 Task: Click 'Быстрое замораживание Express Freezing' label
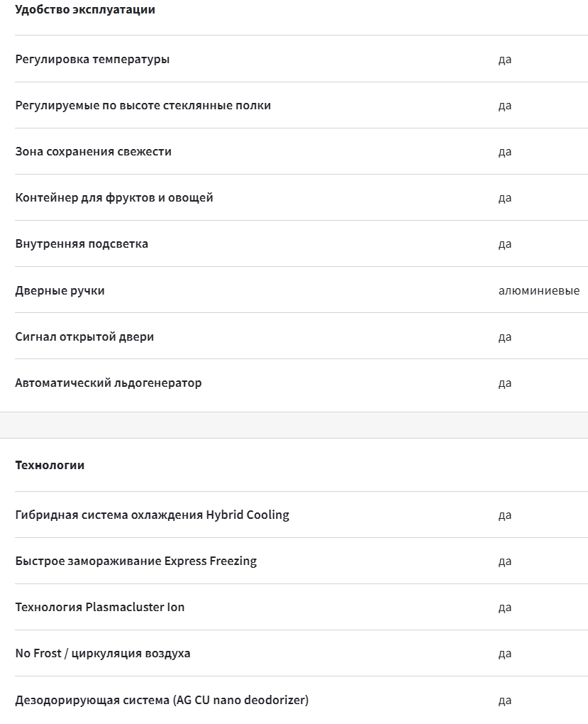(136, 561)
